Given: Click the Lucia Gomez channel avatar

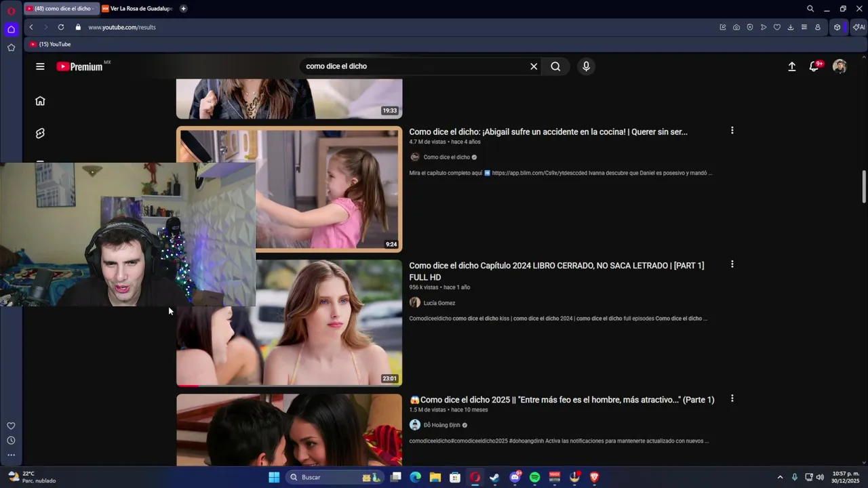Looking at the screenshot, I should point(415,303).
